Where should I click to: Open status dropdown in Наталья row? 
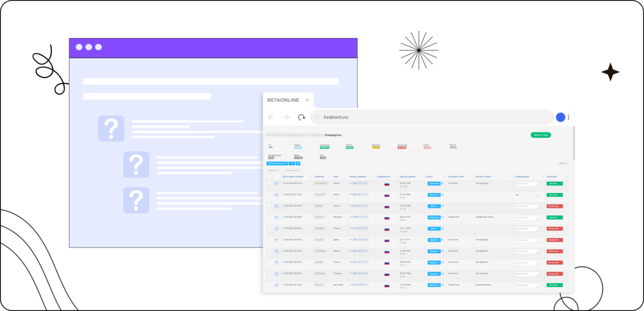click(434, 217)
